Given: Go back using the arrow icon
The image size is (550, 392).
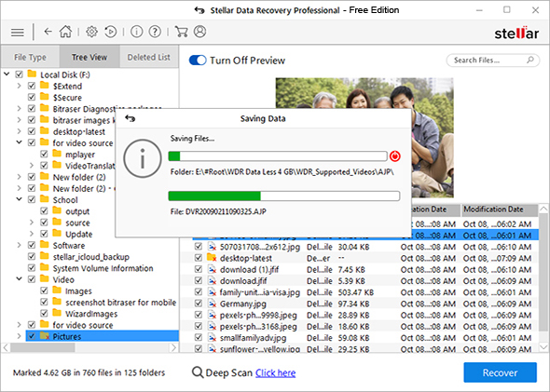Looking at the screenshot, I should [x=48, y=32].
